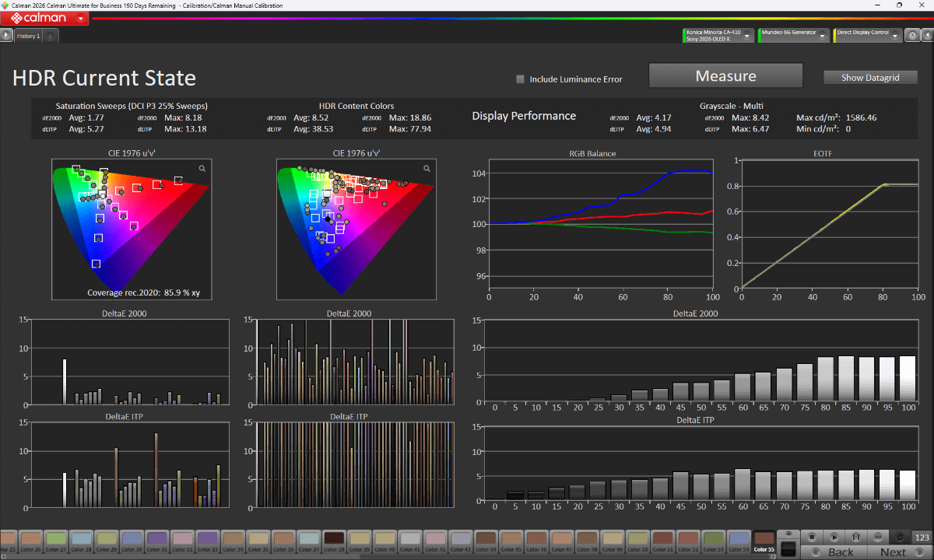Click the Grayscale - Multi header label
This screenshot has width=934, height=560.
pyautogui.click(x=731, y=106)
